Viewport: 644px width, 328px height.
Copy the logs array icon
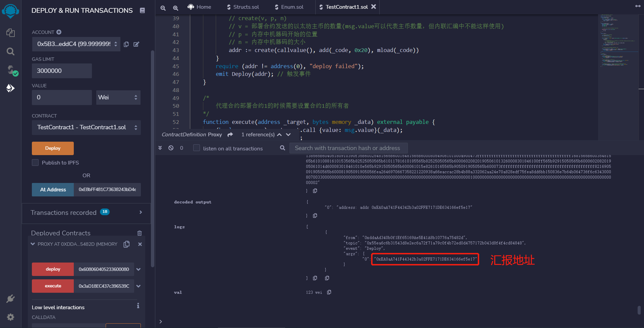[315, 278]
